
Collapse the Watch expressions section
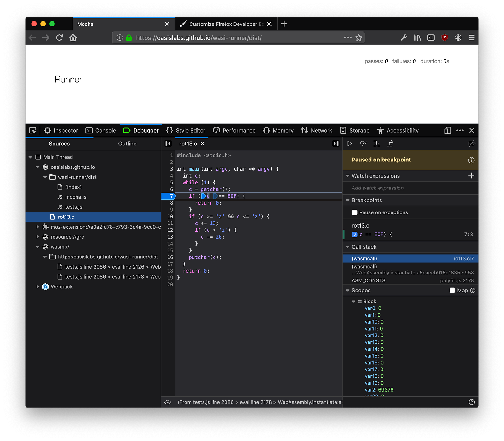(x=348, y=176)
